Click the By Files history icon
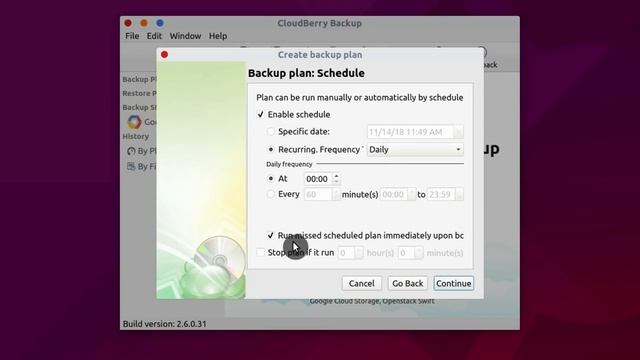Image resolution: width=640 pixels, height=360 pixels. point(131,167)
